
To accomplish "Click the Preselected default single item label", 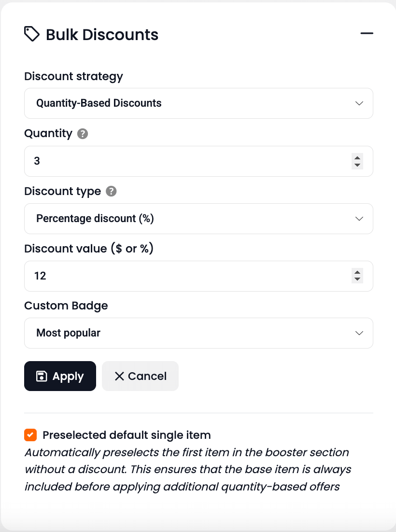I will point(127,435).
